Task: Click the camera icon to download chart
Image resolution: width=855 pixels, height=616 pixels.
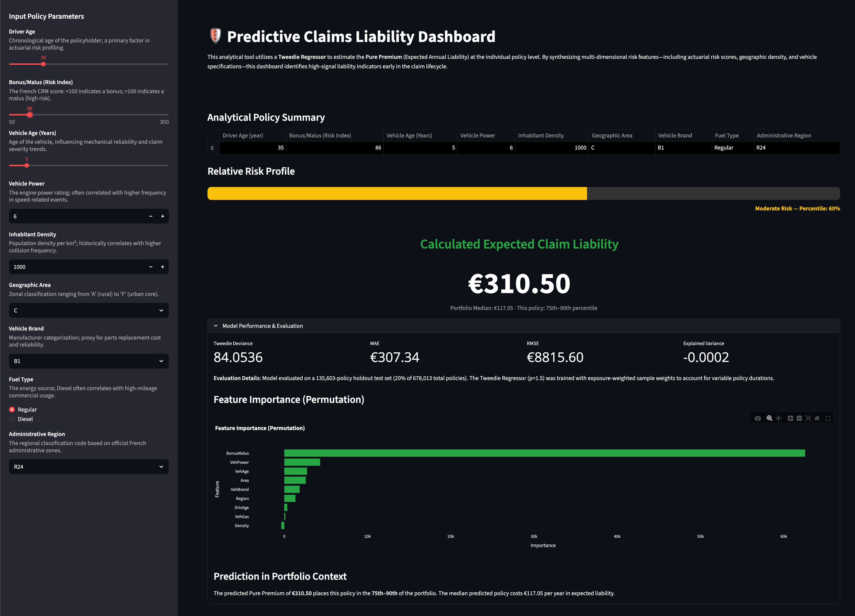Action: 758,418
